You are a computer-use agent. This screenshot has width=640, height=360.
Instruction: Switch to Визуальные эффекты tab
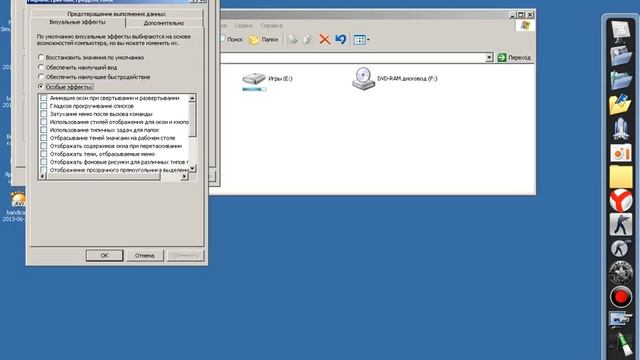[x=78, y=22]
